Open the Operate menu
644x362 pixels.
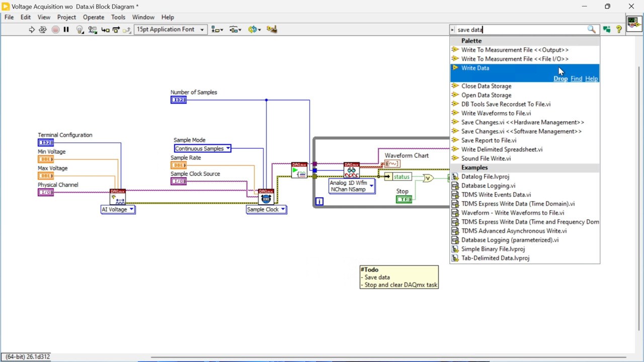[94, 17]
